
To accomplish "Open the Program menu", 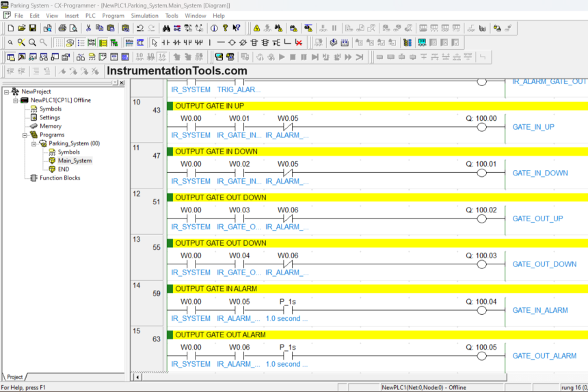I will click(x=113, y=16).
